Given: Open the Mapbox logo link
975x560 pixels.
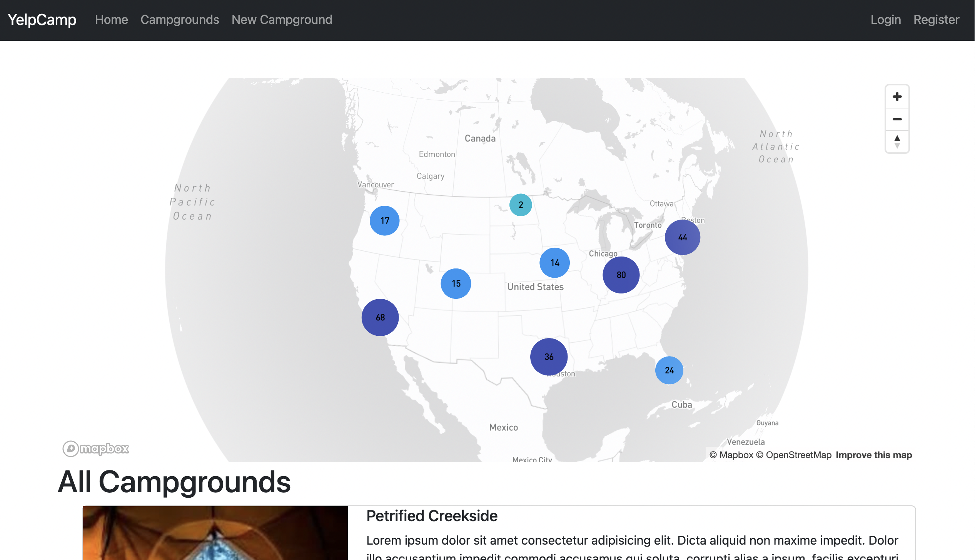Looking at the screenshot, I should (96, 448).
